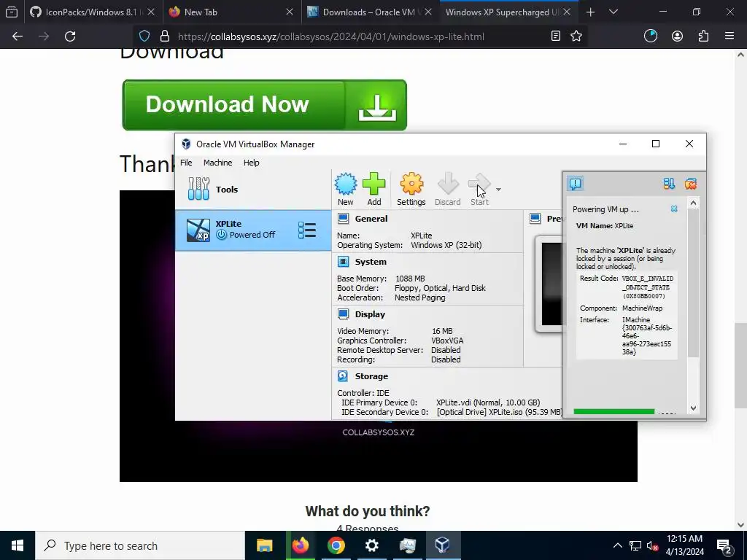Open VirtualBox taskbar icon

click(443, 545)
